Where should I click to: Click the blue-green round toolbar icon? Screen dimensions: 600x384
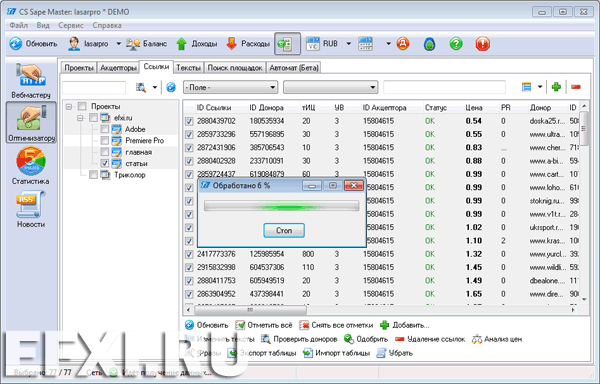(429, 44)
